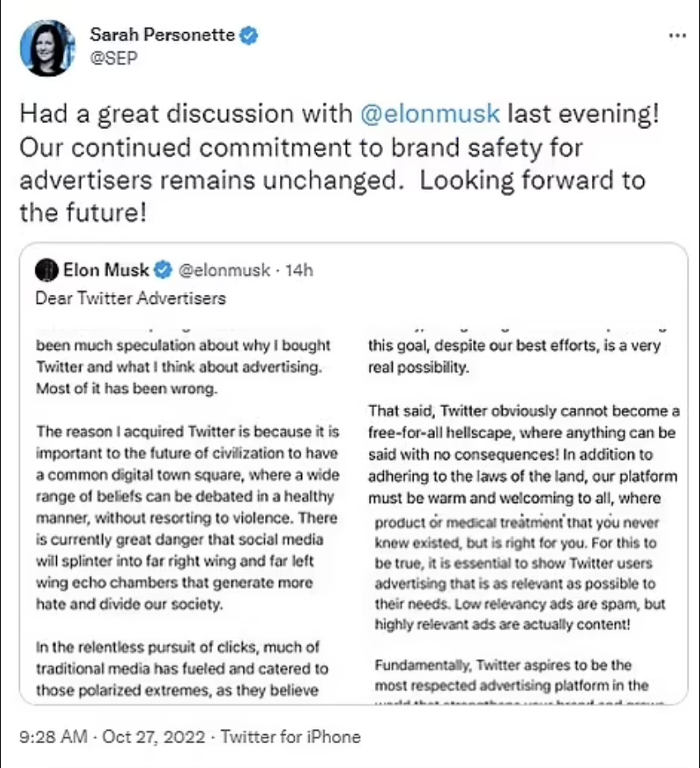Image resolution: width=700 pixels, height=768 pixels.
Task: Click the Twitter for iPhone source label
Action: [291, 737]
